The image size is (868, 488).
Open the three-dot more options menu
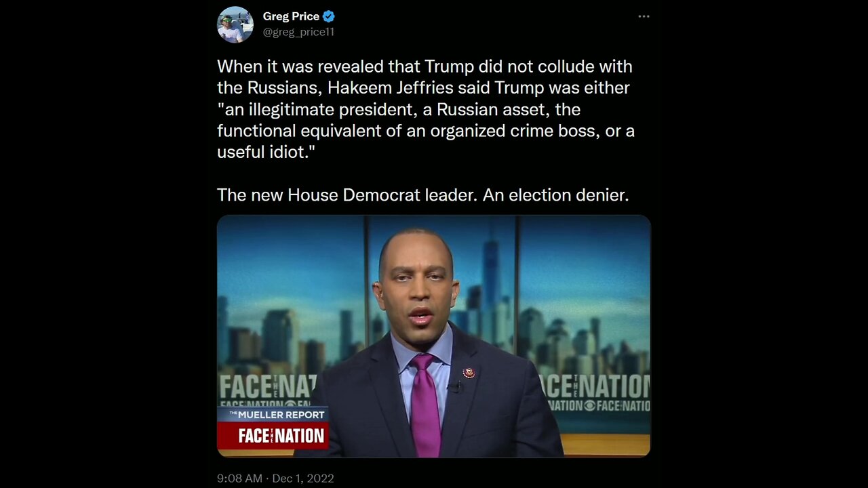pyautogui.click(x=644, y=17)
